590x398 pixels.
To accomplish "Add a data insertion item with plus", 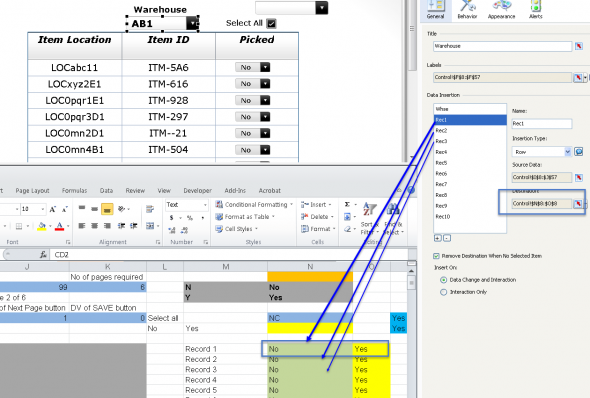I will (x=437, y=238).
